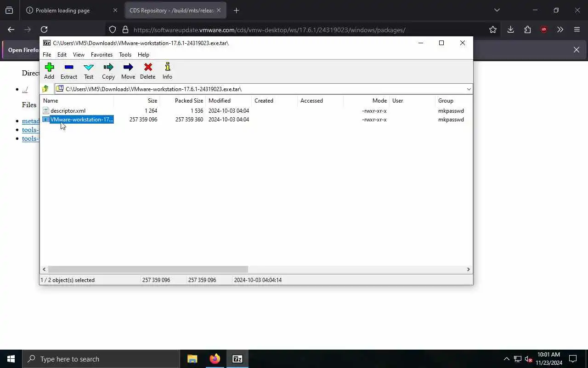Open the Windows Start menu
Viewport: 588px width, 368px height.
pos(11,359)
